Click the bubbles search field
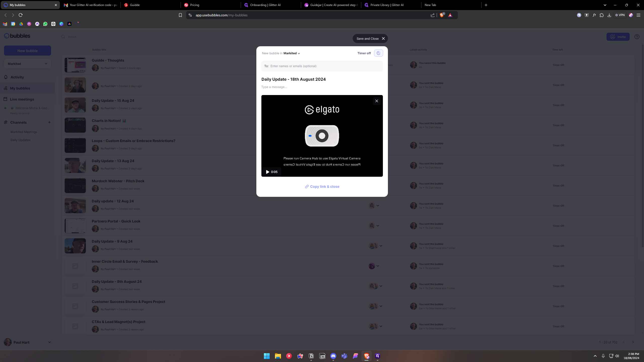 click(x=72, y=37)
